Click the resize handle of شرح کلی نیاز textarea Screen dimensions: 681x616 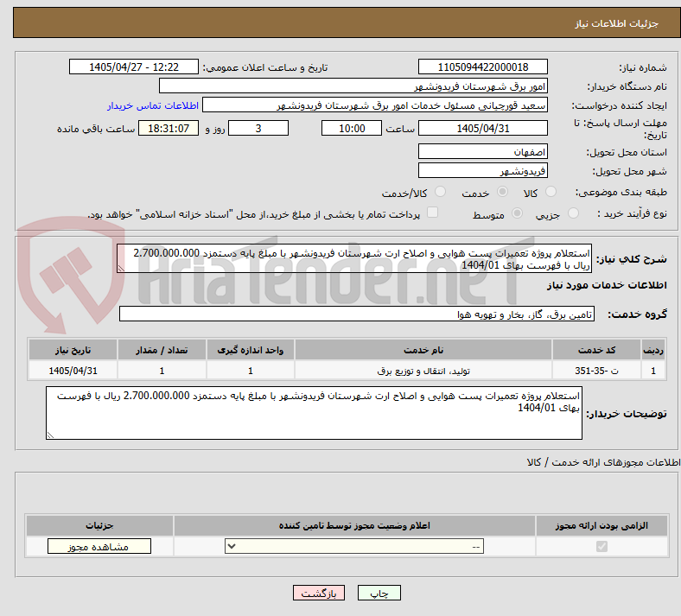pyautogui.click(x=121, y=269)
